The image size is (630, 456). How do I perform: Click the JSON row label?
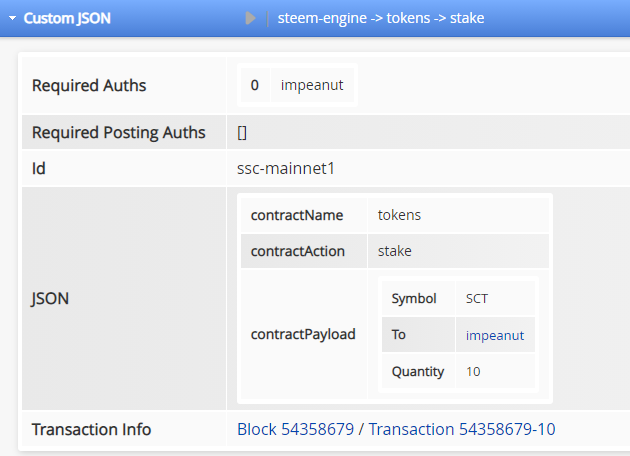click(x=50, y=299)
